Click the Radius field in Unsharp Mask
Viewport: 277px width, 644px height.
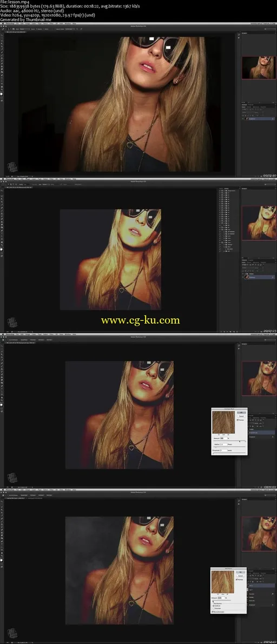tap(224, 445)
